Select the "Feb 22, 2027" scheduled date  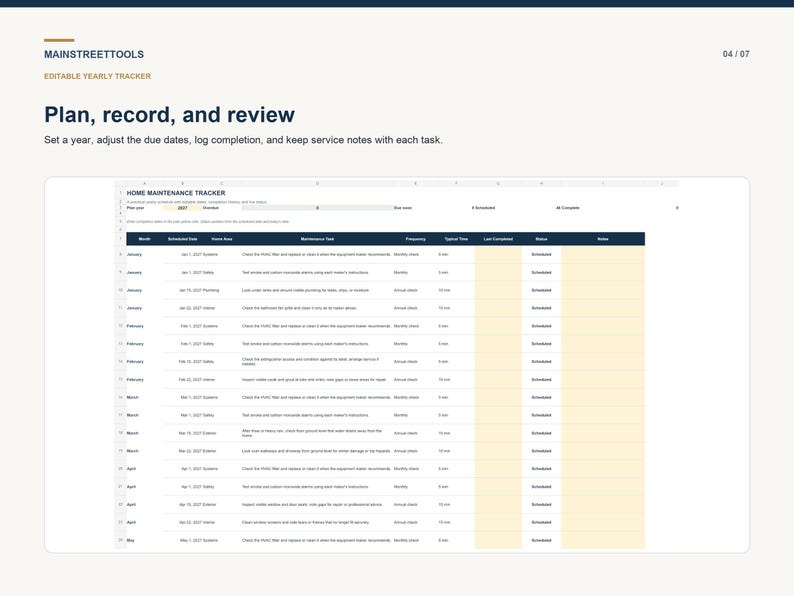click(190, 380)
